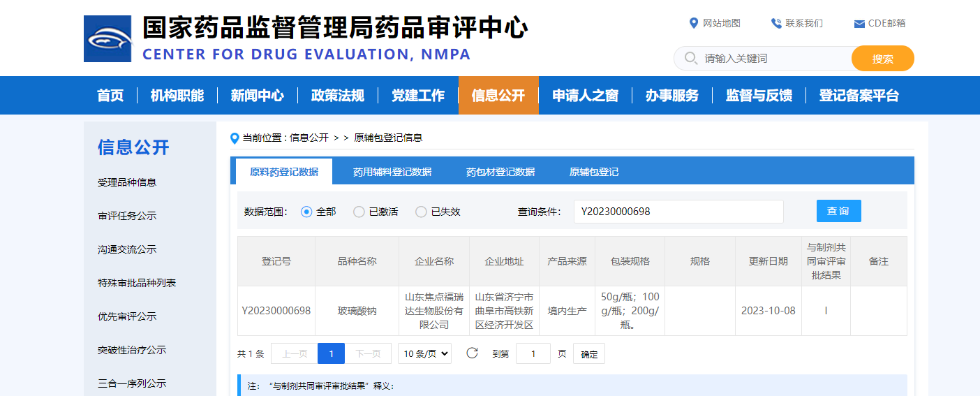Screen dimensions: 980x396
Task: Click the 产品来源 column header
Action: [x=567, y=261]
